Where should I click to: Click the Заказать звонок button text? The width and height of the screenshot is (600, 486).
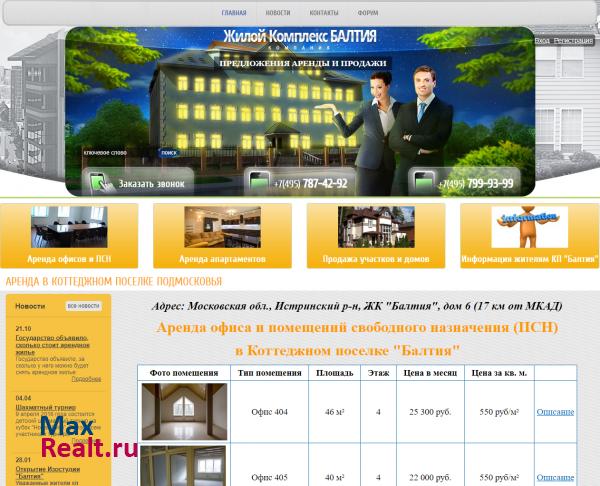pos(152,184)
